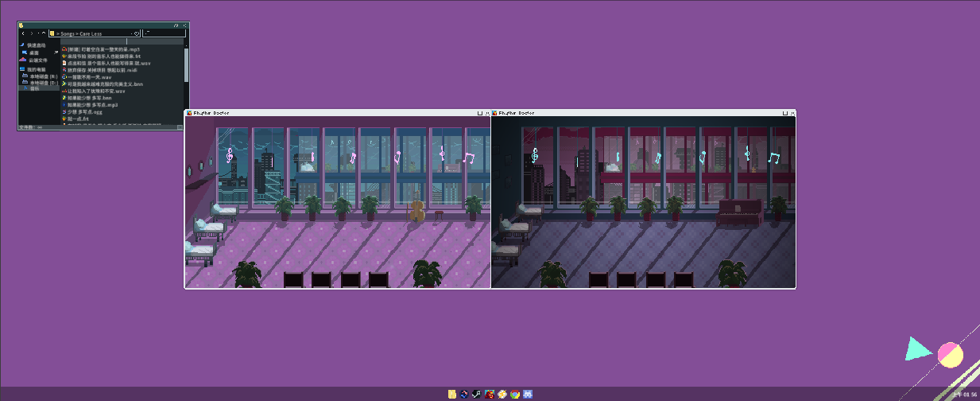Go up one folder level

tap(43, 33)
